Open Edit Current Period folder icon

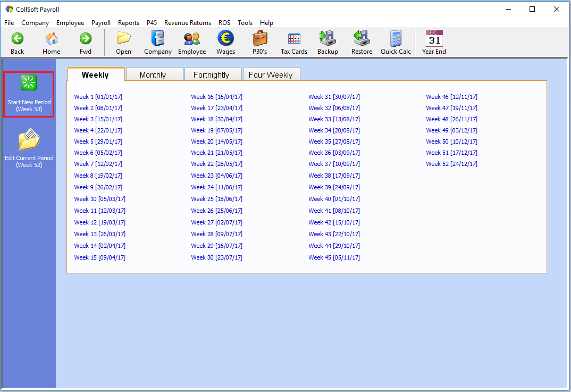(x=29, y=140)
